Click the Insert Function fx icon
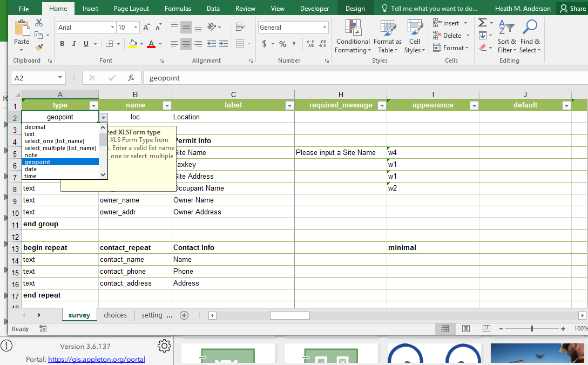The width and height of the screenshot is (588, 365). point(131,78)
